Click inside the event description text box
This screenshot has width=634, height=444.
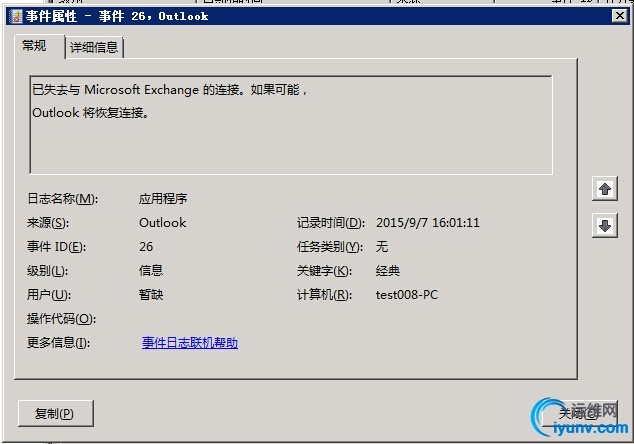(291, 125)
